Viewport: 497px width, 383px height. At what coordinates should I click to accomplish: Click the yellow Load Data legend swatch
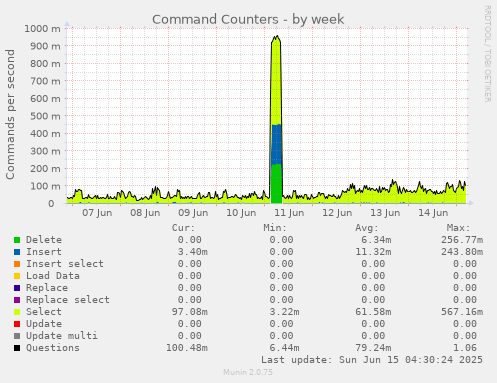[x=17, y=276]
